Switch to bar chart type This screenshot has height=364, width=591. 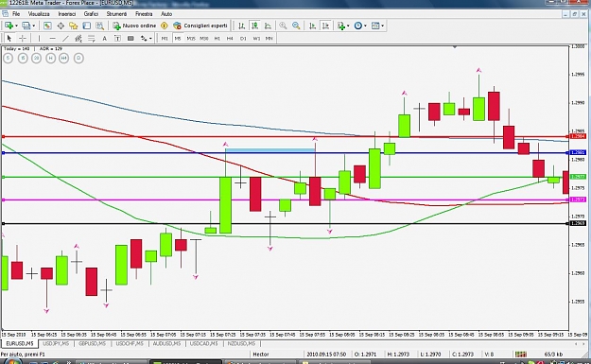(x=242, y=26)
